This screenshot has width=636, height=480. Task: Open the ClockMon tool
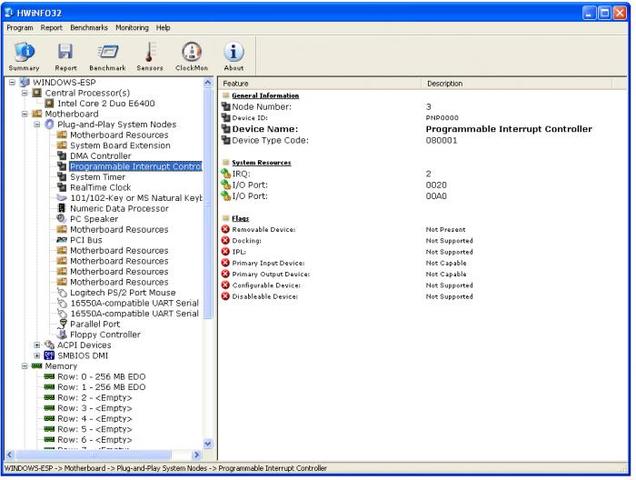click(x=191, y=56)
